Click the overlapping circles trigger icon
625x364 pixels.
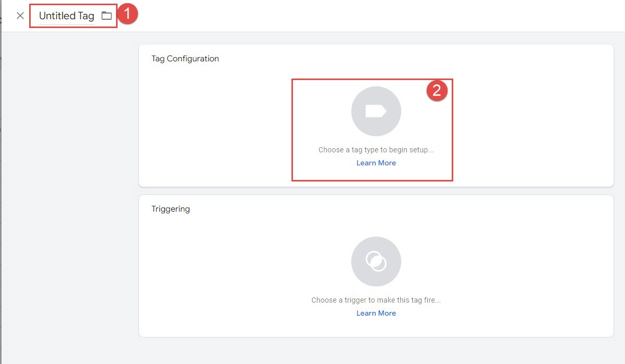coord(376,262)
